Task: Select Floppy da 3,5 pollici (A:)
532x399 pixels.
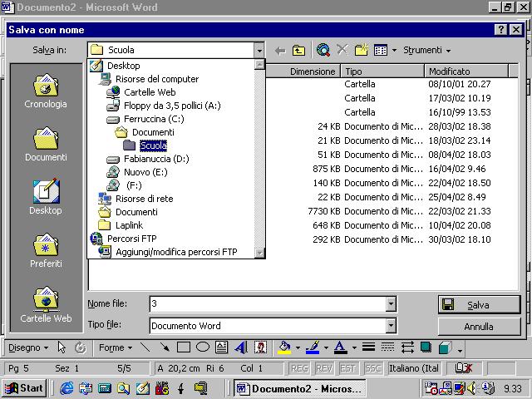Action: [172, 106]
